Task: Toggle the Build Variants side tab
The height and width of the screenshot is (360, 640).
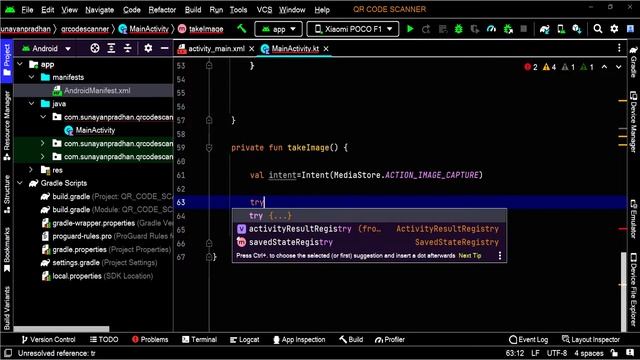Action: (x=7, y=308)
